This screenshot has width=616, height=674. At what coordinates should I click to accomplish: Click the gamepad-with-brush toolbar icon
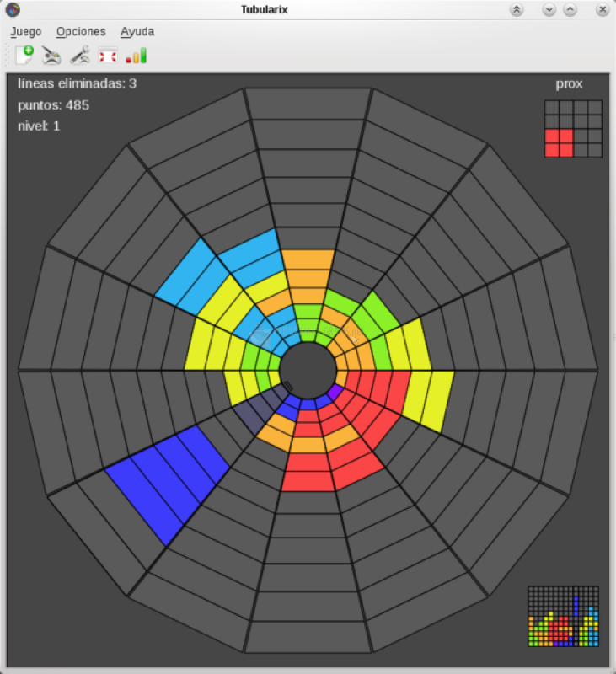(51, 56)
